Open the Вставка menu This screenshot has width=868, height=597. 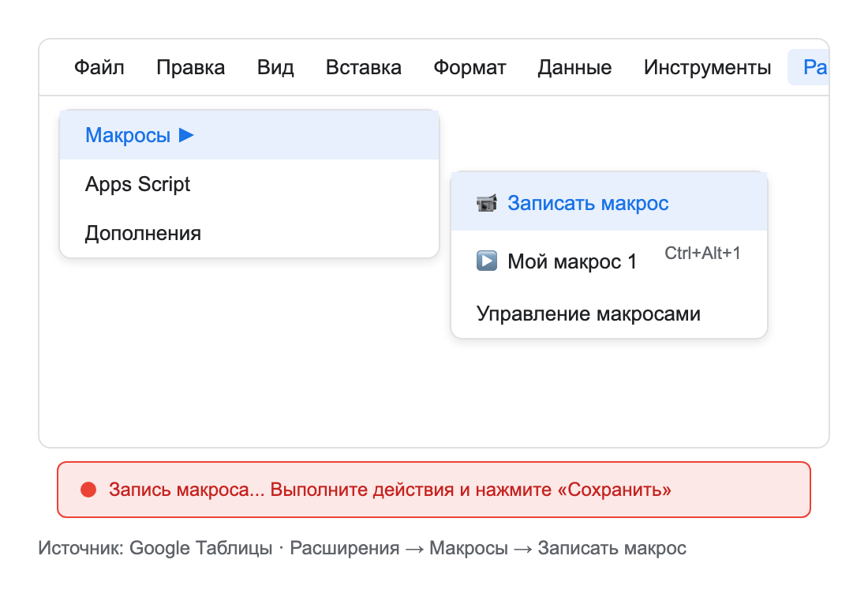363,67
